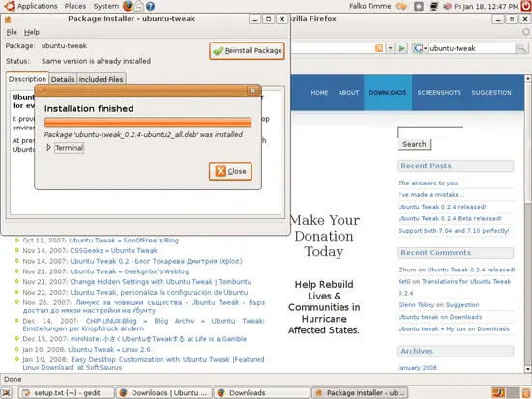Open the address bar history dropdown

(x=390, y=48)
